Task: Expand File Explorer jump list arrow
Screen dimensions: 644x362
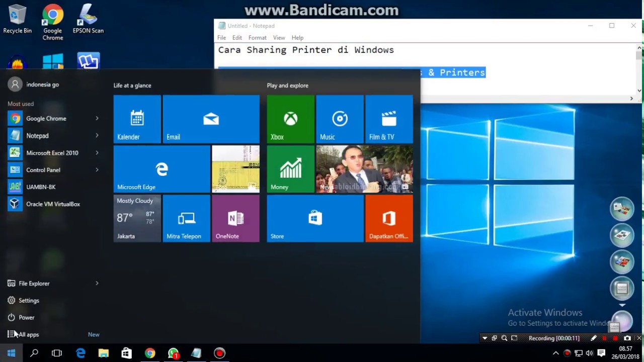Action: [x=97, y=284]
